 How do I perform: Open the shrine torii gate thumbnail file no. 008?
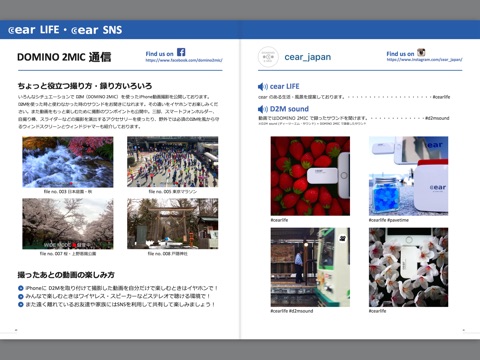click(173, 224)
